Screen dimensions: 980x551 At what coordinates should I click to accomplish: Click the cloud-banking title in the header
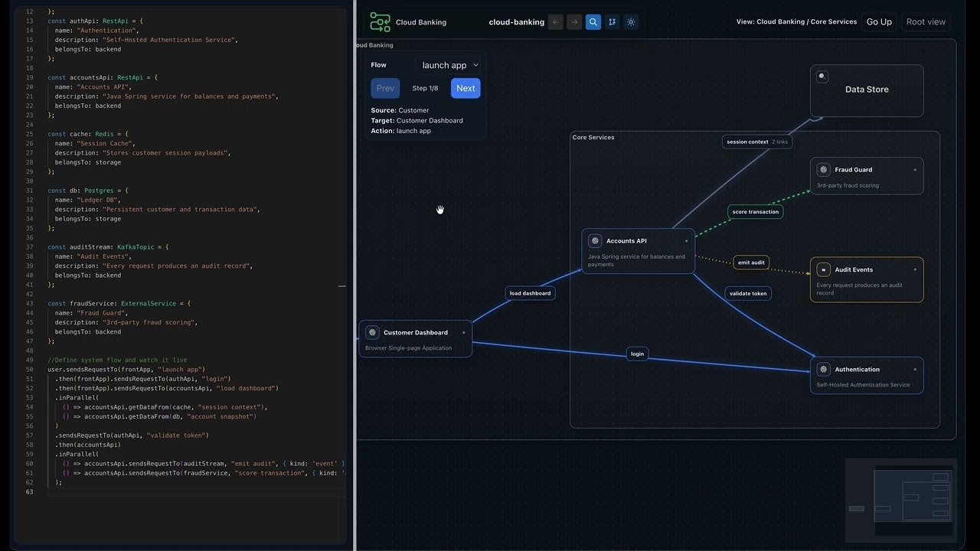tap(517, 22)
